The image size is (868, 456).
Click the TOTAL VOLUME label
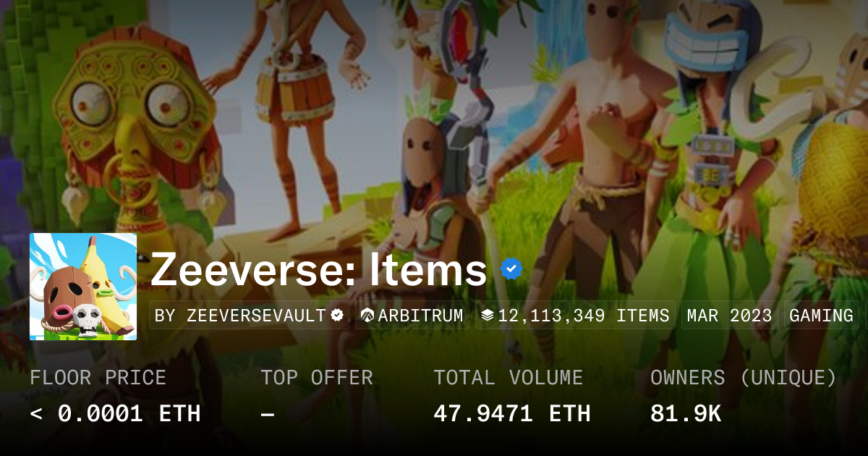(508, 378)
